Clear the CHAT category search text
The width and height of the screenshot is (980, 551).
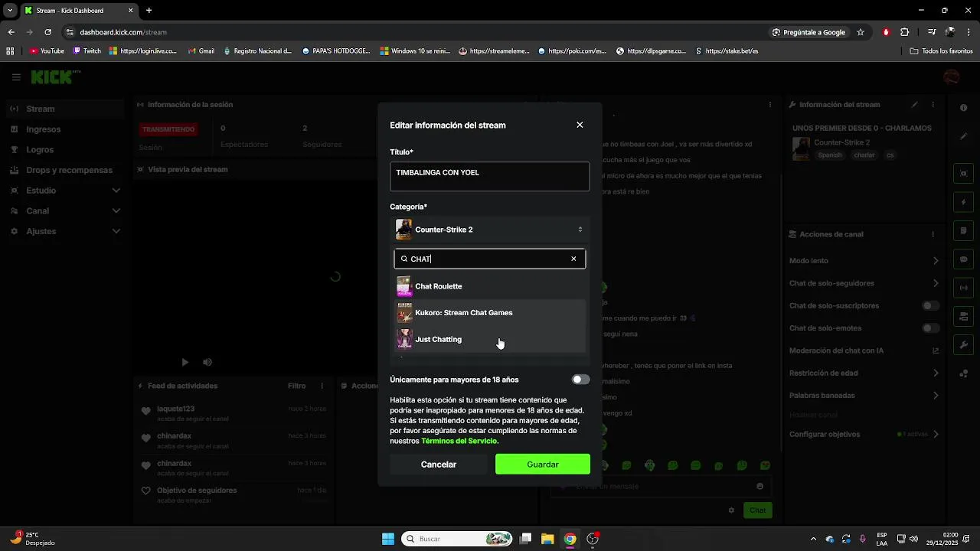(x=573, y=259)
